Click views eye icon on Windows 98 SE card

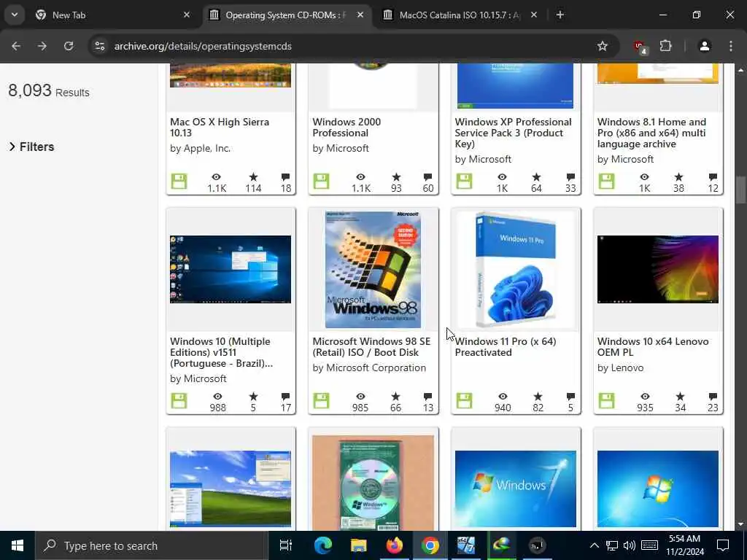point(360,396)
